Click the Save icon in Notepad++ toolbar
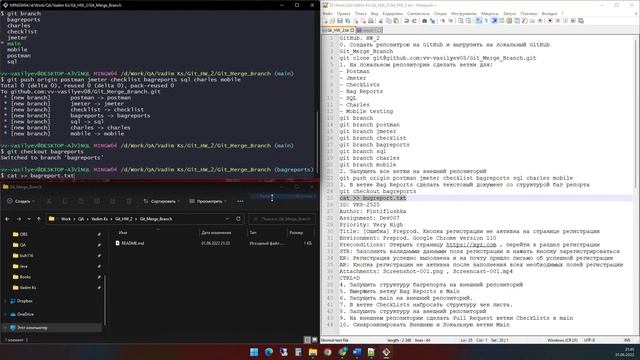This screenshot has height=360, width=640. click(x=340, y=21)
